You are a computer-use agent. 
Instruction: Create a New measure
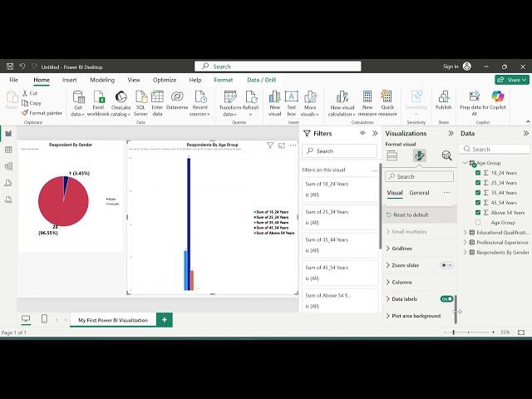(367, 103)
